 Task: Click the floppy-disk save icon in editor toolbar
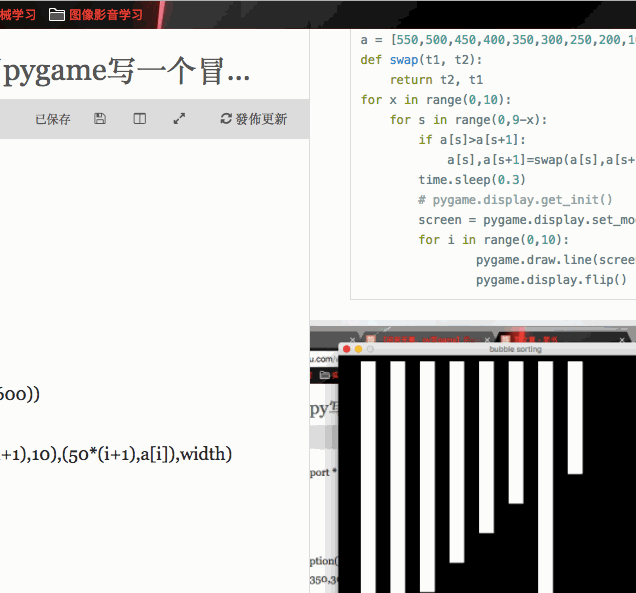100,118
